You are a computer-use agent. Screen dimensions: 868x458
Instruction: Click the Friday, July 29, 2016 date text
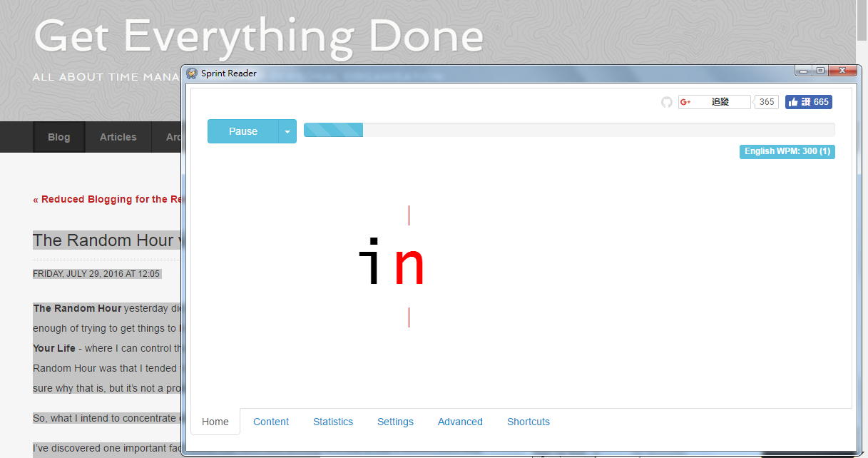[96, 274]
